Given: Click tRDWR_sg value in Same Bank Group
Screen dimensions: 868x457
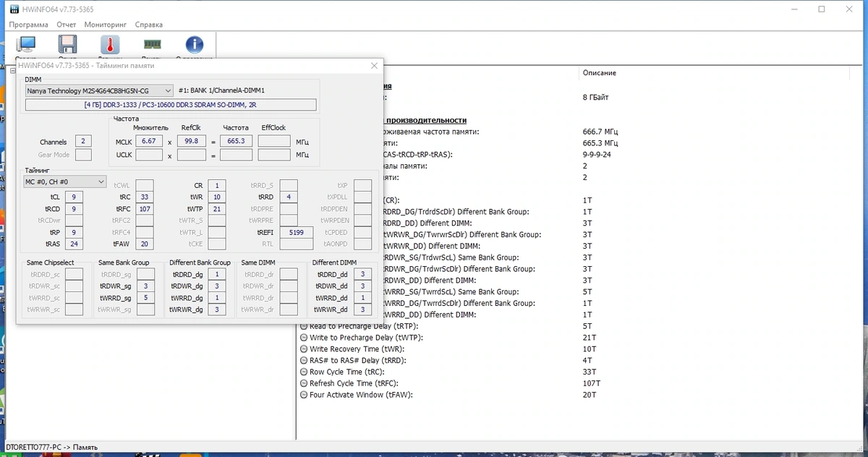Looking at the screenshot, I should (x=145, y=286).
